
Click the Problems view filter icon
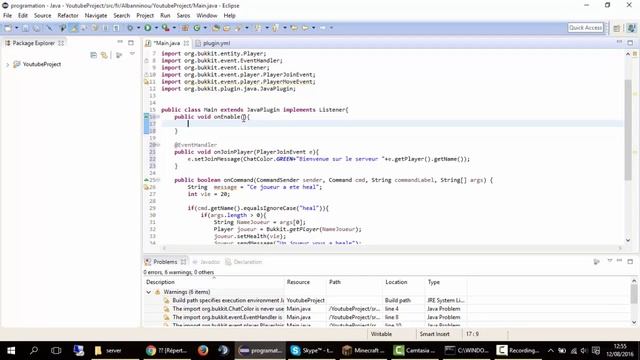coord(596,262)
